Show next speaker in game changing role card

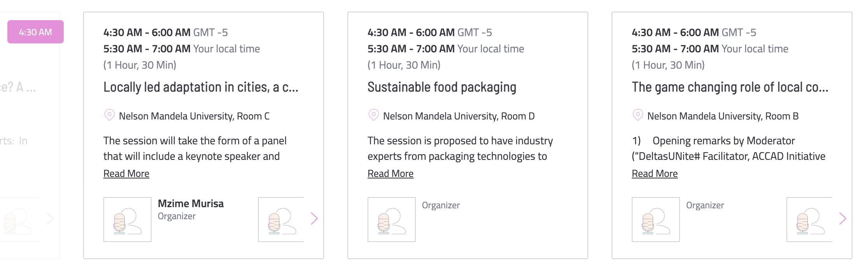[x=843, y=219]
